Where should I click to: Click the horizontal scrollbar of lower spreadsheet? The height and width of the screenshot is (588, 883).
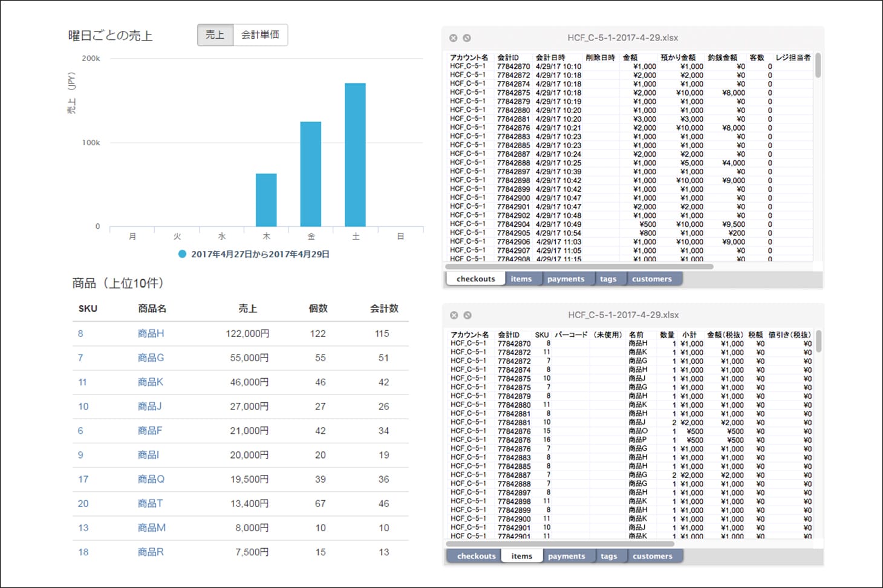(x=560, y=543)
